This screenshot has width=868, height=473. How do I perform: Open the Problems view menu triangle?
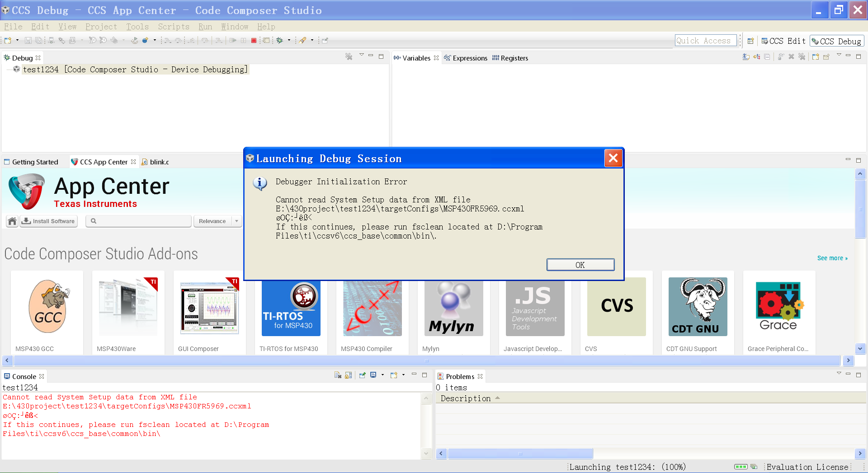(x=839, y=374)
